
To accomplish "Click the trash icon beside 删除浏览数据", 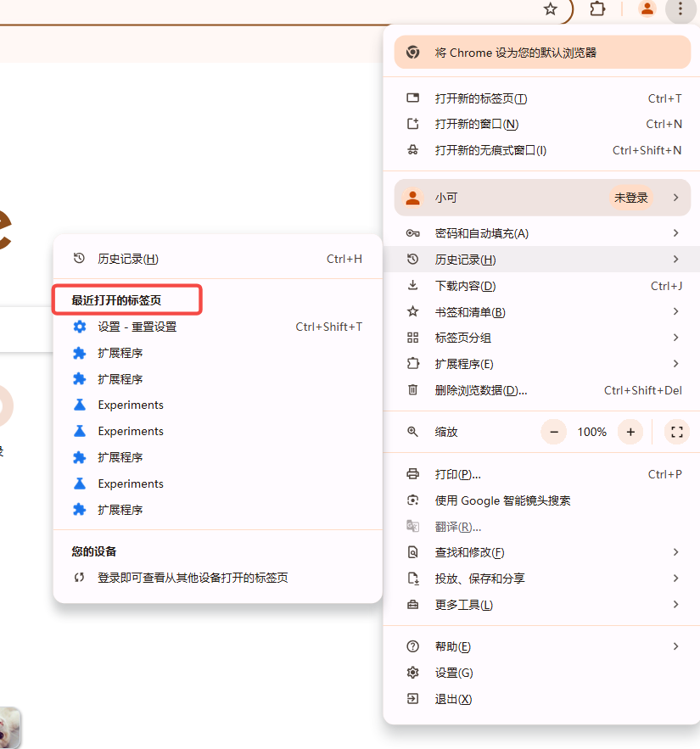I will coord(413,390).
